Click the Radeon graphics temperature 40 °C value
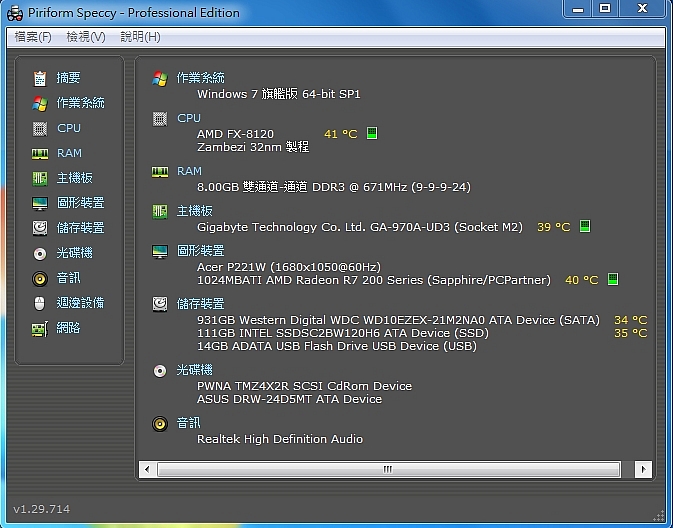The height and width of the screenshot is (528, 673). pos(582,280)
